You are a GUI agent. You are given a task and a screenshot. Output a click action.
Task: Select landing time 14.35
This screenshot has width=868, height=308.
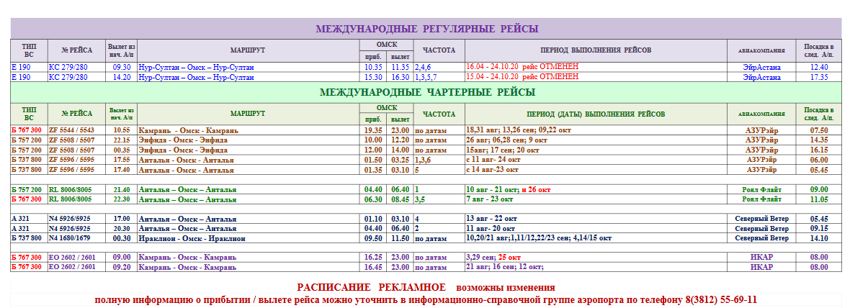click(819, 140)
